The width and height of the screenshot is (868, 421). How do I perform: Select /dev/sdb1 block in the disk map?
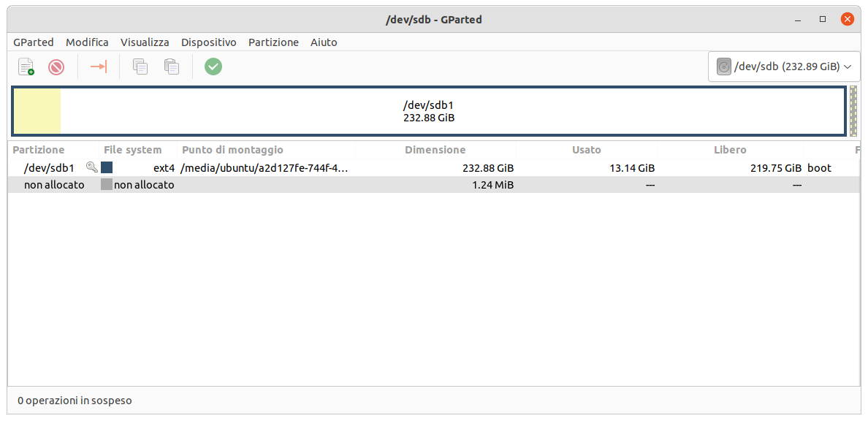tap(429, 111)
